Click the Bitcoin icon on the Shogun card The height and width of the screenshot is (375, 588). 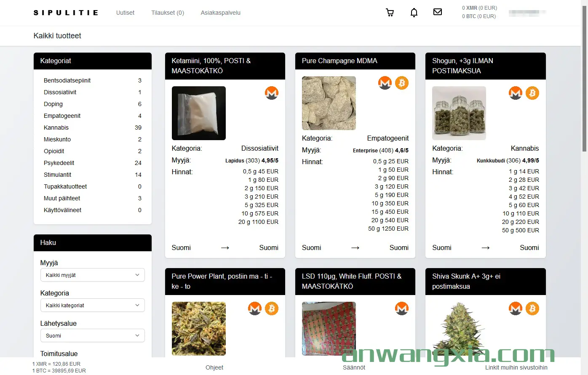click(x=532, y=93)
